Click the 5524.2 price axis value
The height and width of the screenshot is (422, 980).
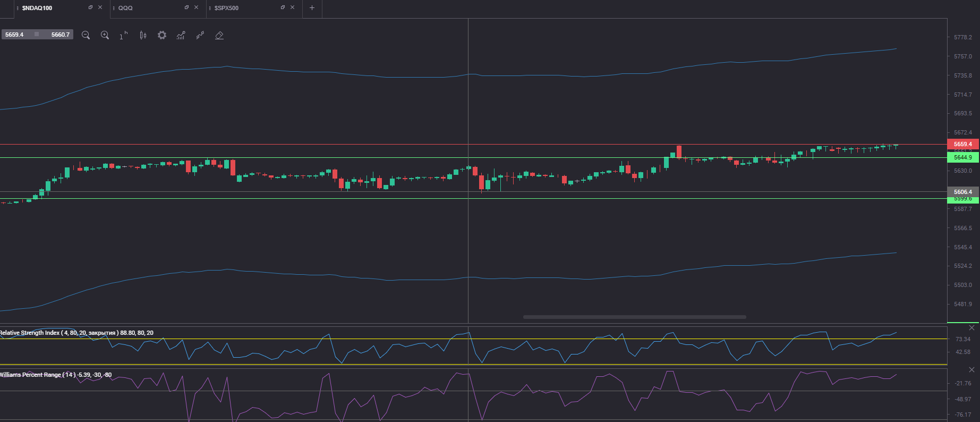[962, 266]
